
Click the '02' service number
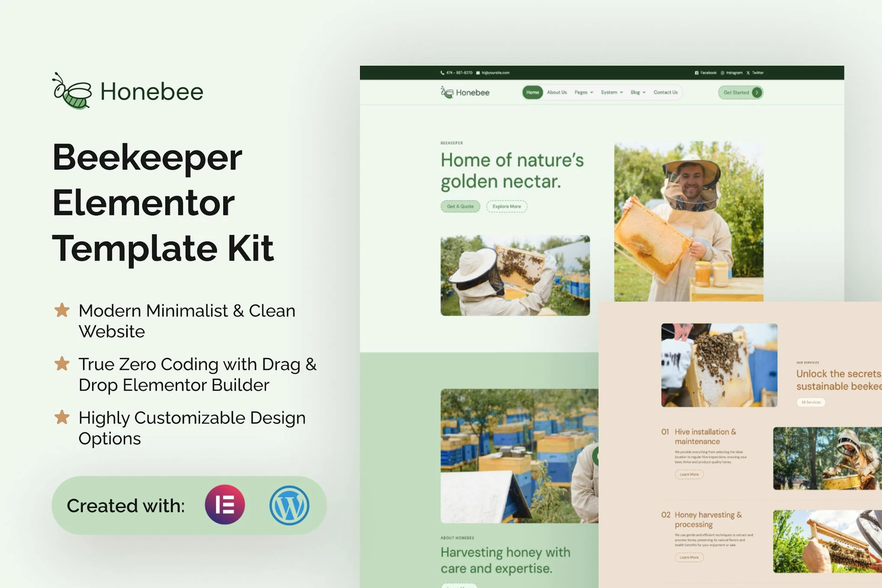pyautogui.click(x=666, y=515)
